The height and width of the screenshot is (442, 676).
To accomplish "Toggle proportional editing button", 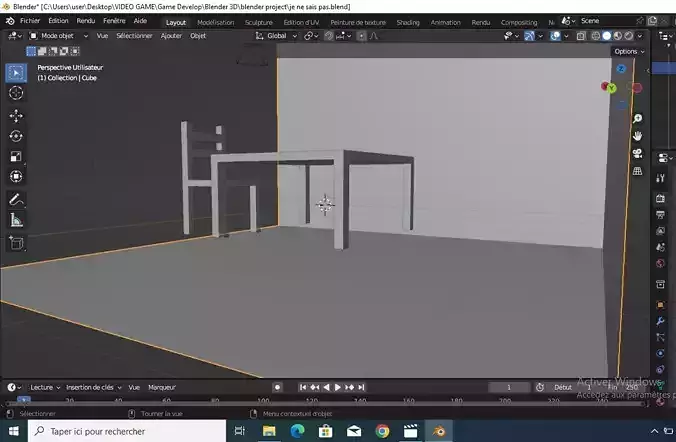I will point(362,36).
